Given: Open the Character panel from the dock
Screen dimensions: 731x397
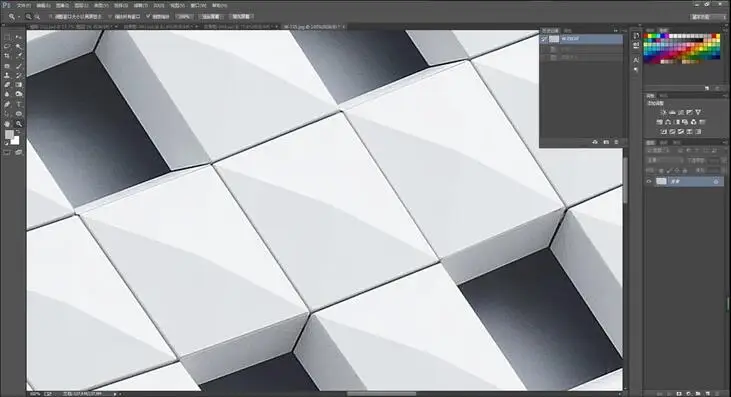Looking at the screenshot, I should point(636,60).
